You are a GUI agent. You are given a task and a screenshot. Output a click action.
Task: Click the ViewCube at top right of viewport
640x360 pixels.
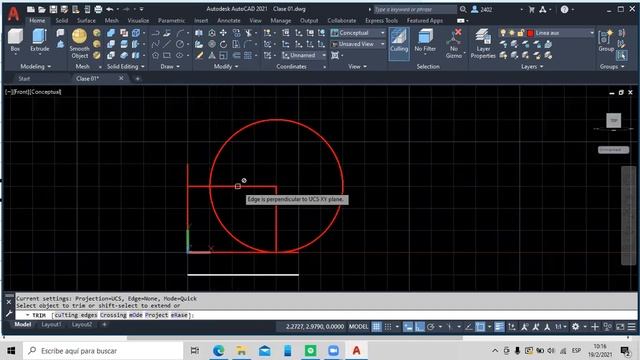click(x=613, y=121)
